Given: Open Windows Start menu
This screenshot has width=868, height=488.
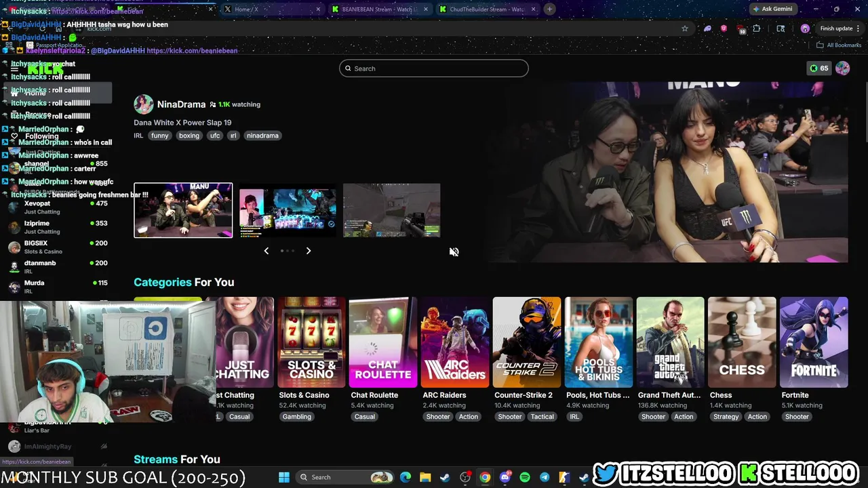Looking at the screenshot, I should point(284,477).
